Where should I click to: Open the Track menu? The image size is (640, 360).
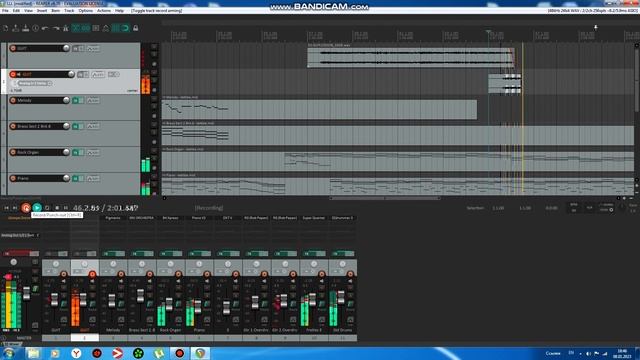click(x=69, y=11)
